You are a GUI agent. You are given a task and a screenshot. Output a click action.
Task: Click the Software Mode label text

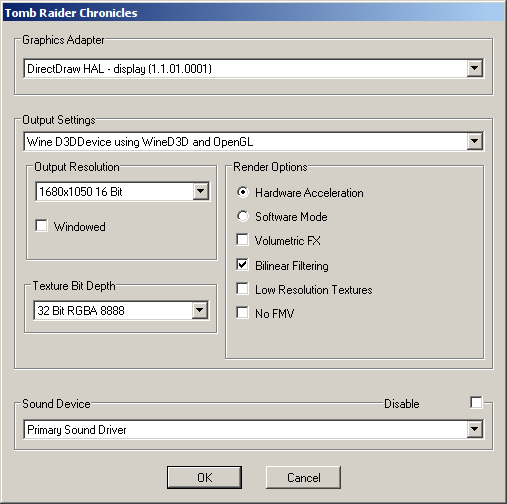pos(291,217)
